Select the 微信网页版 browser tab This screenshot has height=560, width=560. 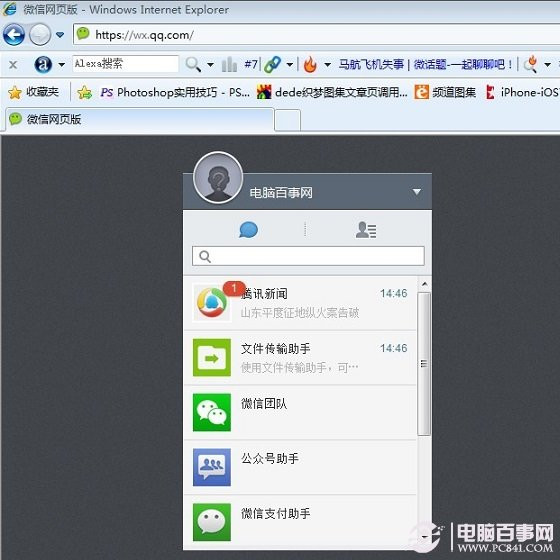(x=140, y=119)
